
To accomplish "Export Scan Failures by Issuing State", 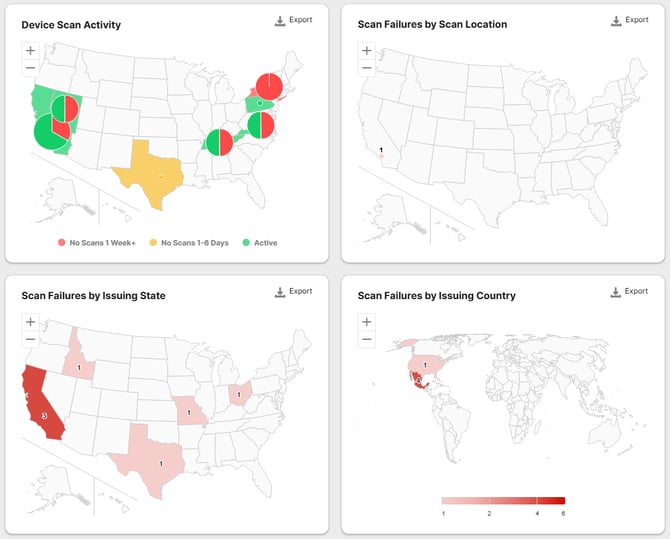I will [x=294, y=292].
